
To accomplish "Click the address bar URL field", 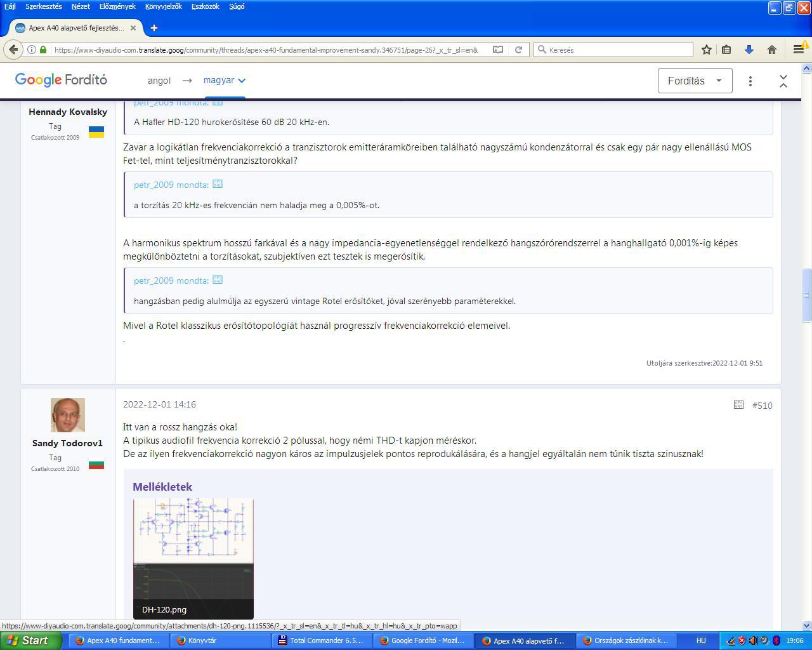I will (x=266, y=50).
